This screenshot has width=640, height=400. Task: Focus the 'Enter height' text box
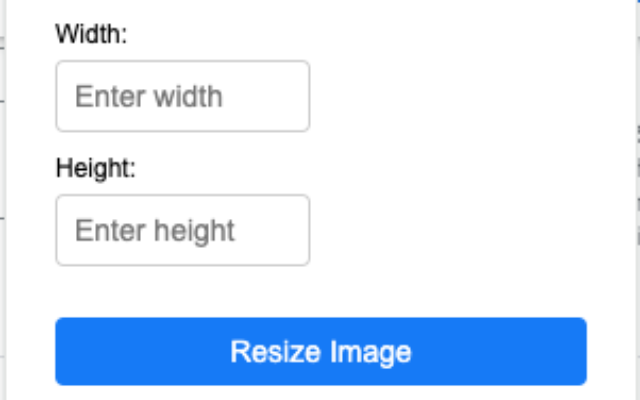[x=182, y=230]
